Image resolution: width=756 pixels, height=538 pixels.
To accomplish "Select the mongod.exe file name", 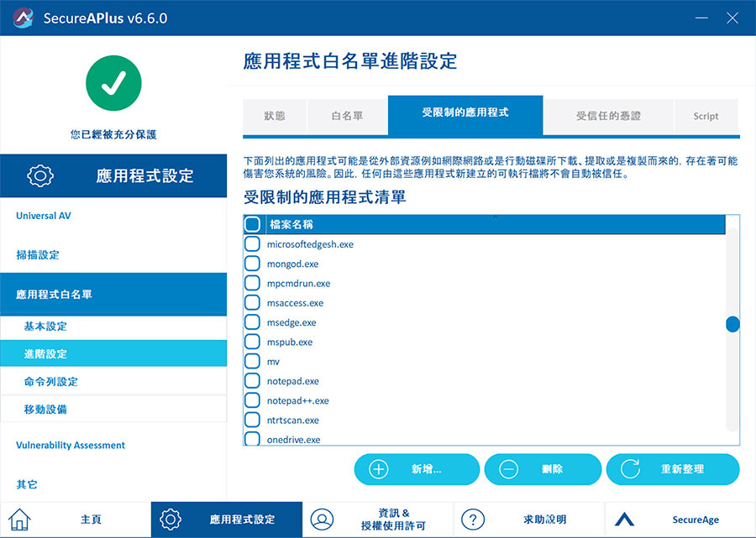I will point(292,264).
